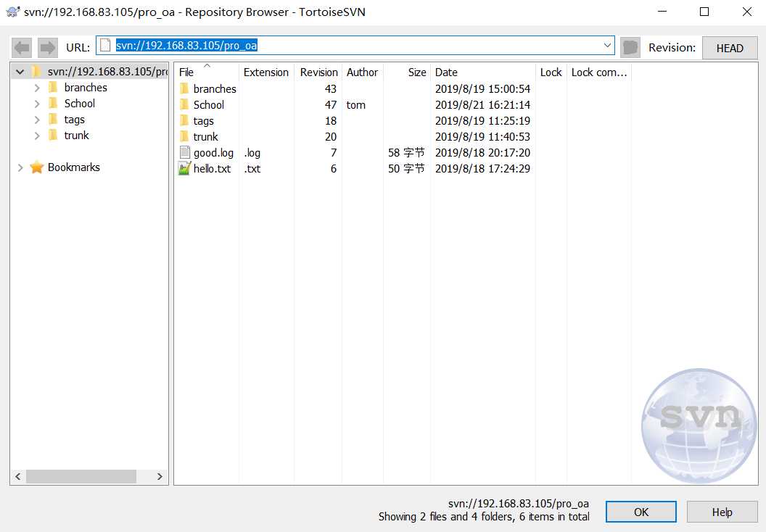Sort by the Extension column header
This screenshot has width=766, height=532.
(266, 72)
